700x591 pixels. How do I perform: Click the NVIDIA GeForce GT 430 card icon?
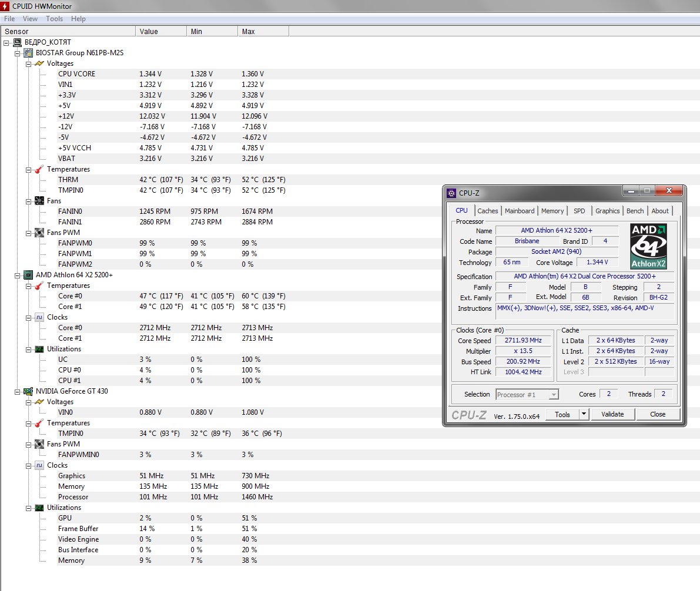point(28,391)
